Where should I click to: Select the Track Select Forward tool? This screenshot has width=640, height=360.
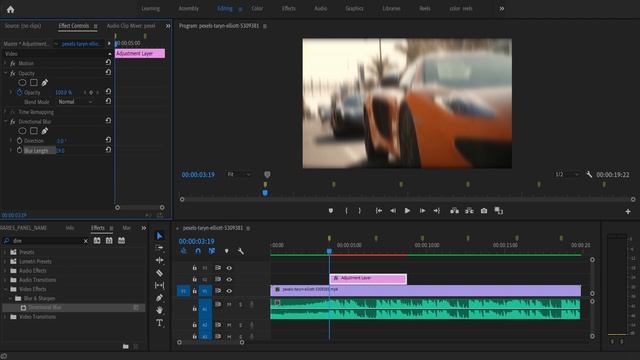tap(160, 248)
